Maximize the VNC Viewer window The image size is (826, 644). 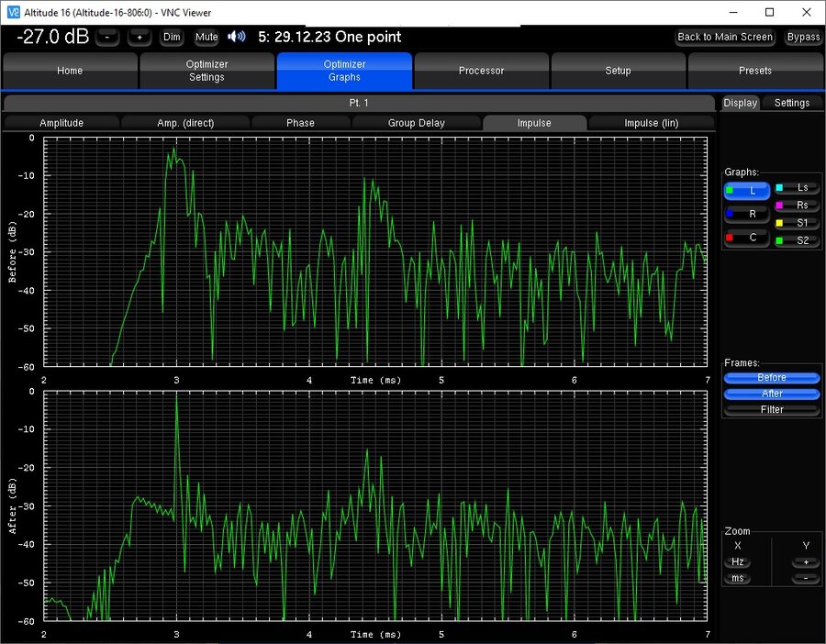click(x=770, y=12)
